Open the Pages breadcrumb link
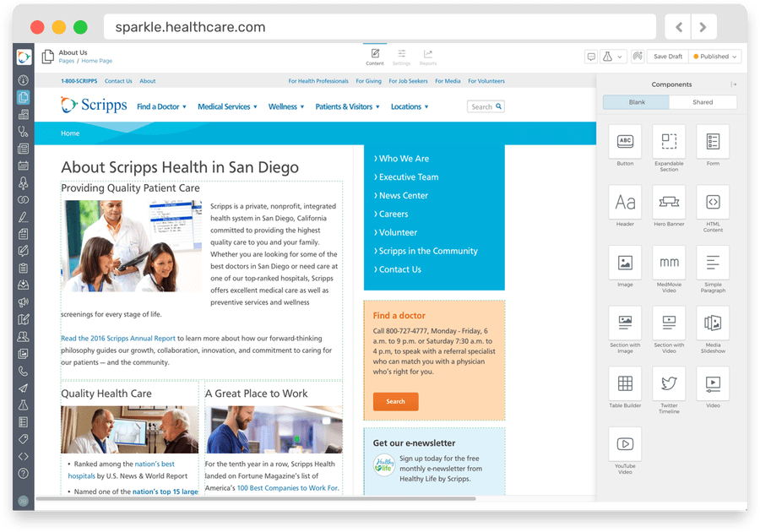The width and height of the screenshot is (760, 532). [x=67, y=61]
